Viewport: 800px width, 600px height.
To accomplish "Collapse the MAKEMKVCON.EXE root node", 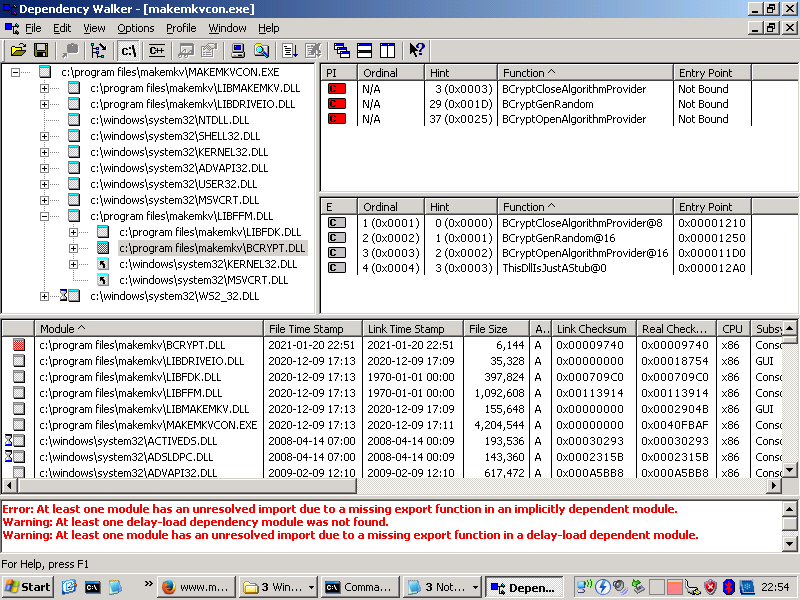I will tap(16, 72).
